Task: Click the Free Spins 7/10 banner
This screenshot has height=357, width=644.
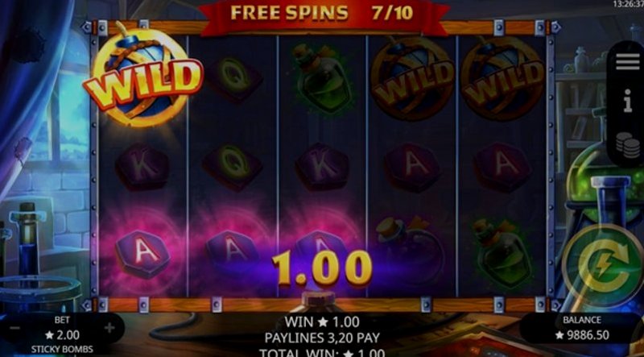Action: pos(321,14)
